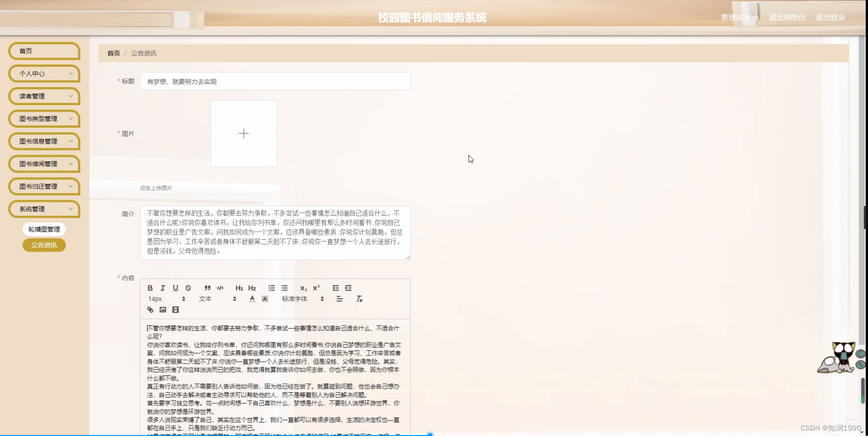This screenshot has height=436, width=868.
Task: Expand the 个人中心 sidebar menu
Action: (x=44, y=73)
